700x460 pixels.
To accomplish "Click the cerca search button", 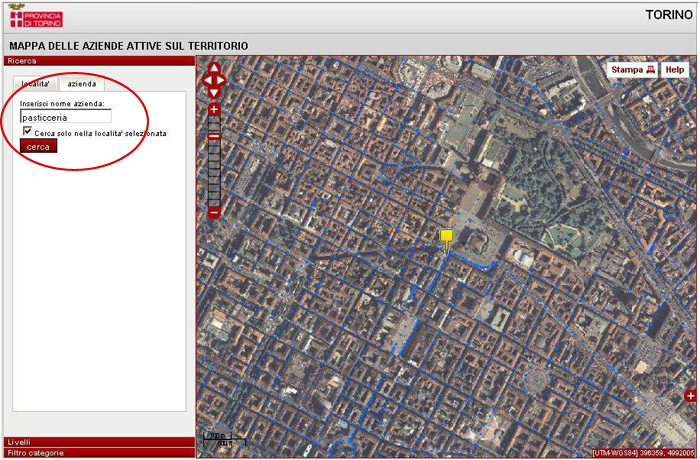I will pyautogui.click(x=38, y=146).
